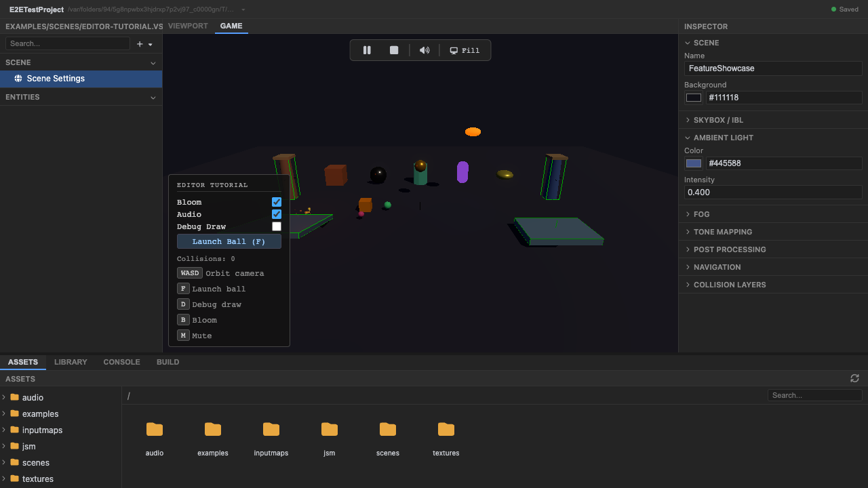
Task: Click the assets Search field
Action: 815,395
